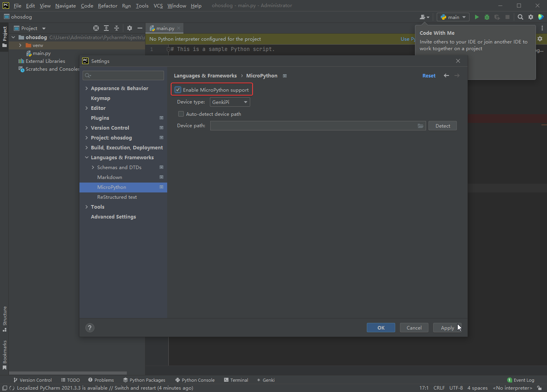Image resolution: width=547 pixels, height=392 pixels.
Task: Toggle Enable MicroPython support checkbox
Action: click(178, 90)
